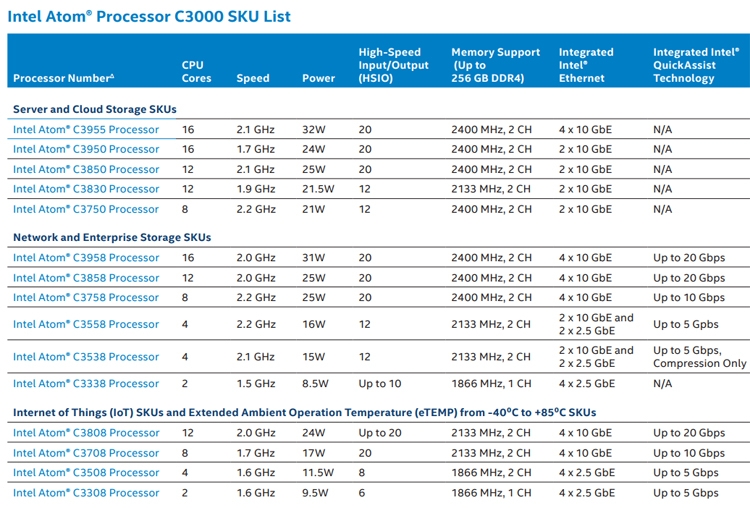The width and height of the screenshot is (750, 508).
Task: Open the Intel Atom C3338 Processor link
Action: coord(86,384)
